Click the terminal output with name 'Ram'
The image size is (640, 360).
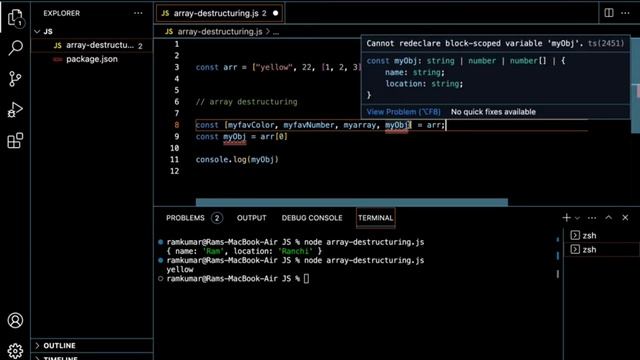(244, 251)
